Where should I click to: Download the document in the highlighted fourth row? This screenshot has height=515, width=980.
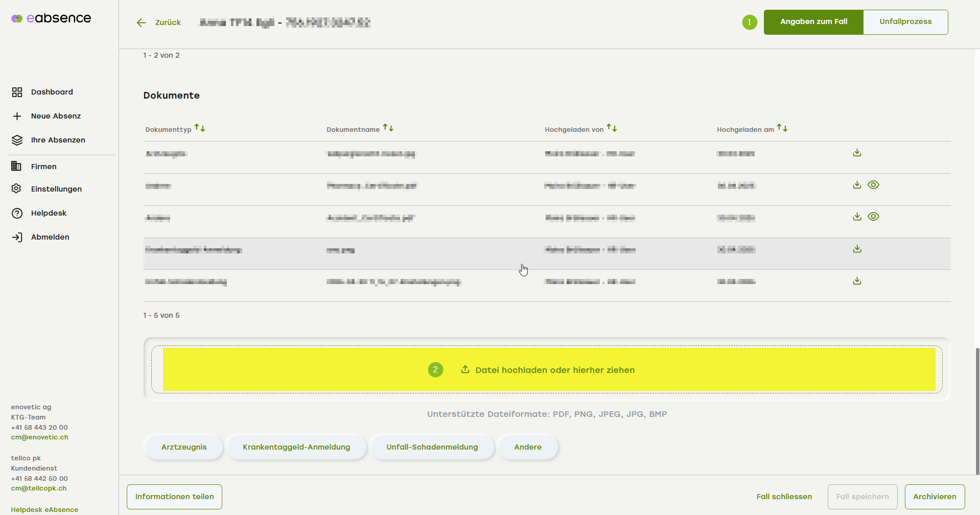(x=857, y=249)
